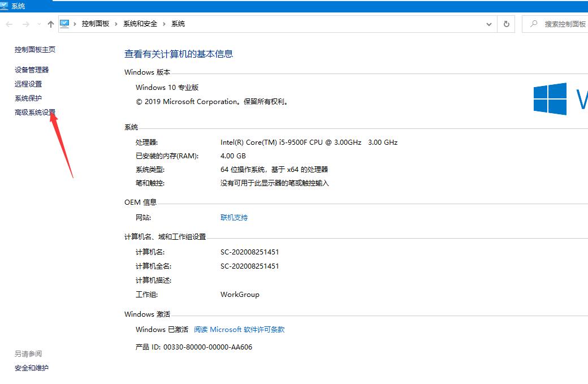
Task: Click the up-one-level arrow icon
Action: click(x=50, y=24)
